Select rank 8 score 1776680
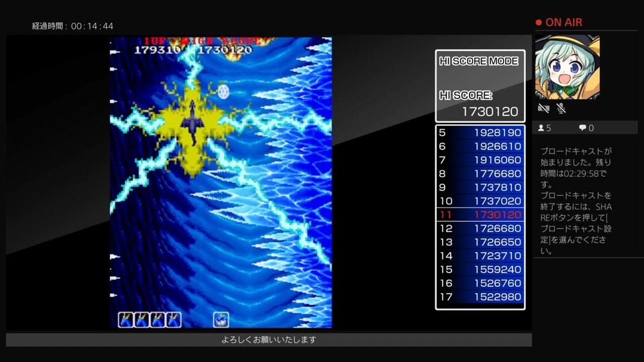644x362 pixels. coord(480,174)
